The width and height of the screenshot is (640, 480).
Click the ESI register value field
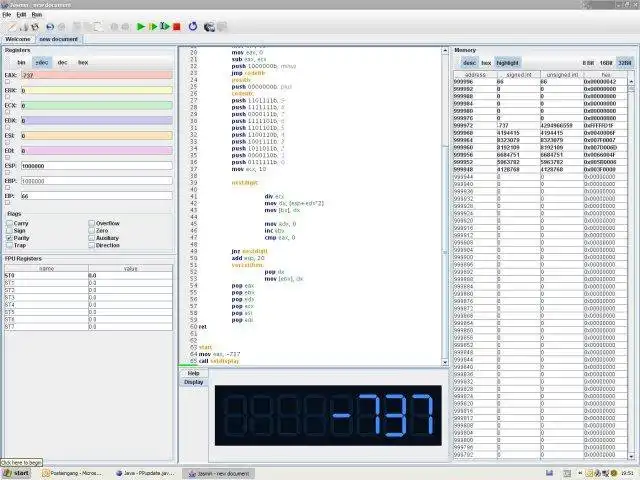point(97,136)
